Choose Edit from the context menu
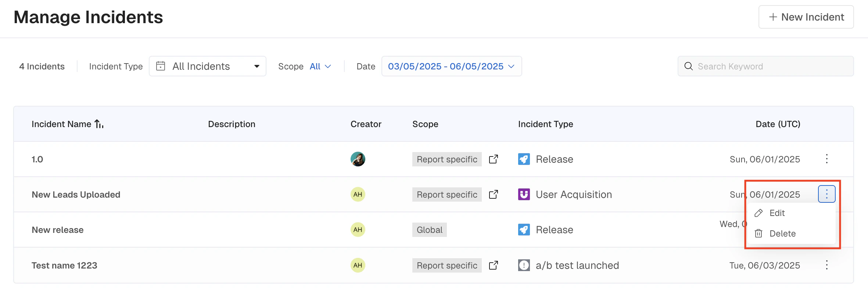Screen dimensions: 868x299 click(x=776, y=213)
